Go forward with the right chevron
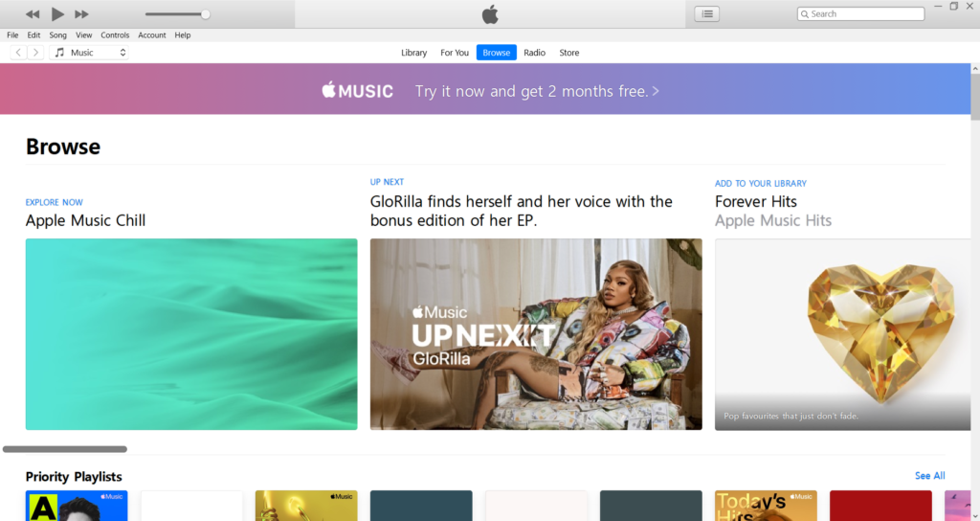The height and width of the screenshot is (521, 980). point(35,53)
